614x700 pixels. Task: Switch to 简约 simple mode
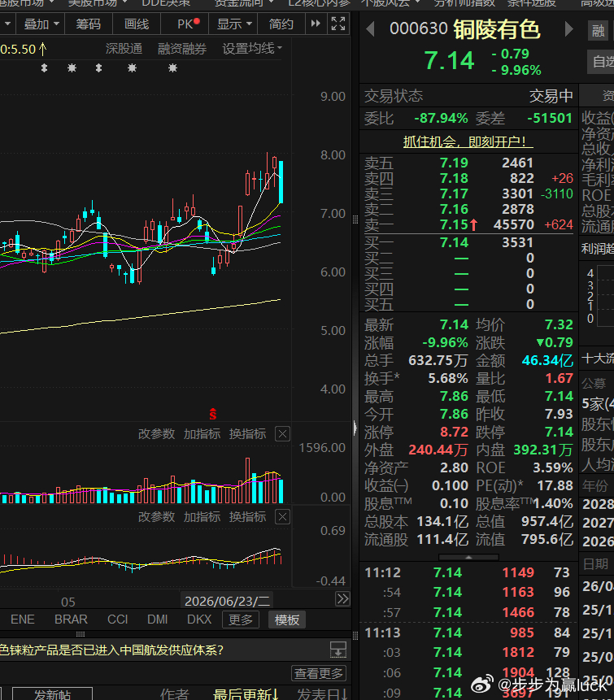pos(281,24)
